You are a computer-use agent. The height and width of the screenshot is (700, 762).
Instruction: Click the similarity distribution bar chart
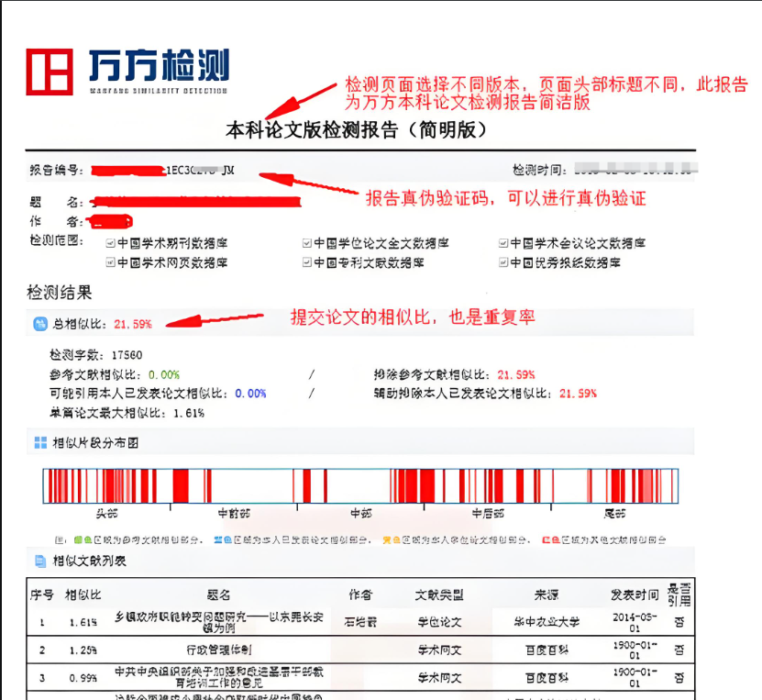pos(360,485)
